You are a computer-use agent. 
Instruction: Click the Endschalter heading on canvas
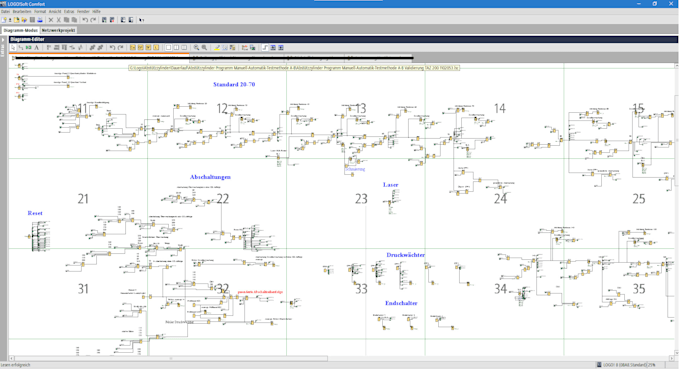(x=401, y=303)
